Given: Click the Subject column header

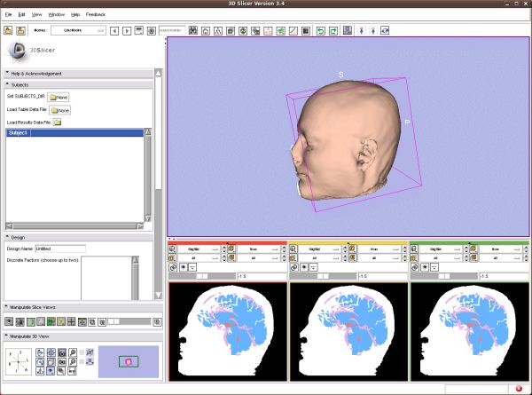Looking at the screenshot, I should (x=18, y=133).
